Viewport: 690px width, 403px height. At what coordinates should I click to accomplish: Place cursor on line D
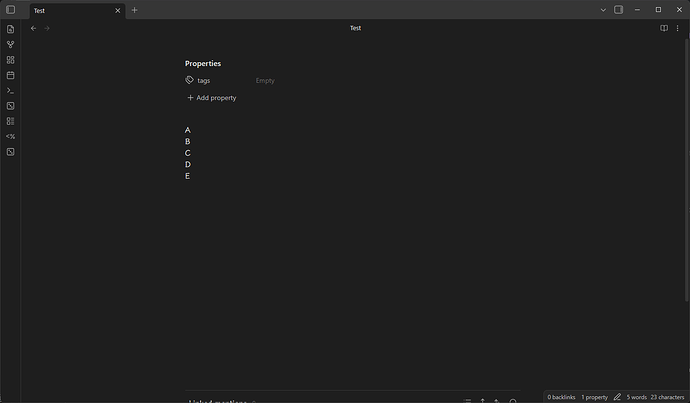pos(187,164)
